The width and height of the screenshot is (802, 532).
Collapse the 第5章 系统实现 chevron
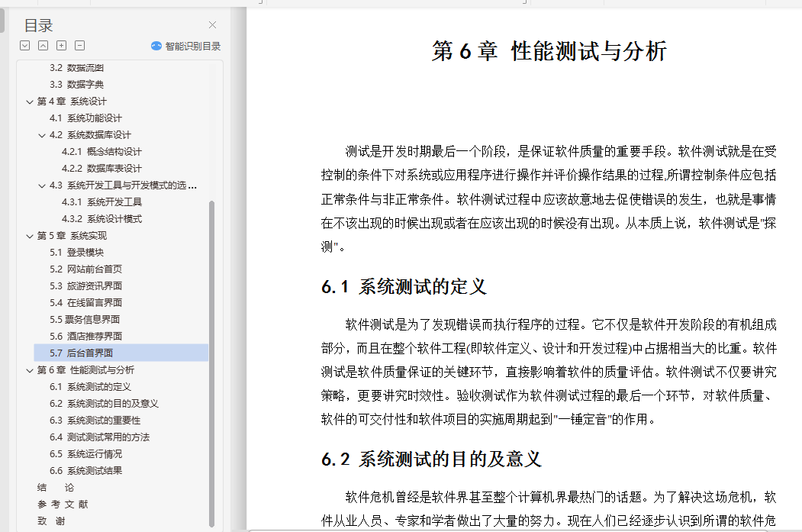pos(30,237)
